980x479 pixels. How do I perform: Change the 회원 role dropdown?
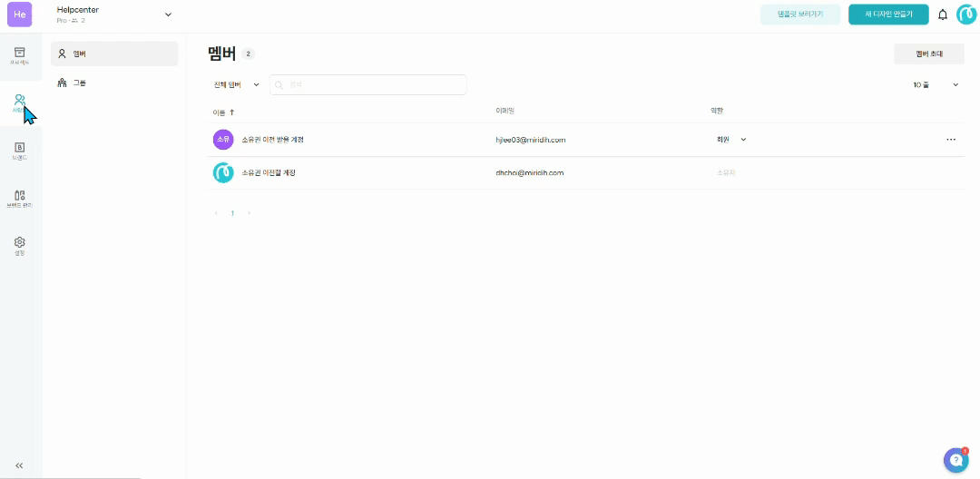point(731,140)
